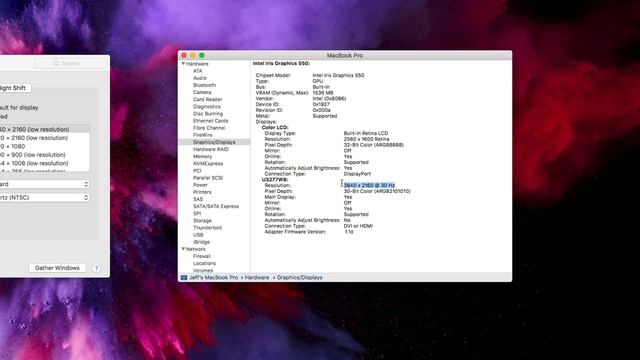Choose the × 1080 resolution row
The image size is (640, 360).
click(x=44, y=146)
